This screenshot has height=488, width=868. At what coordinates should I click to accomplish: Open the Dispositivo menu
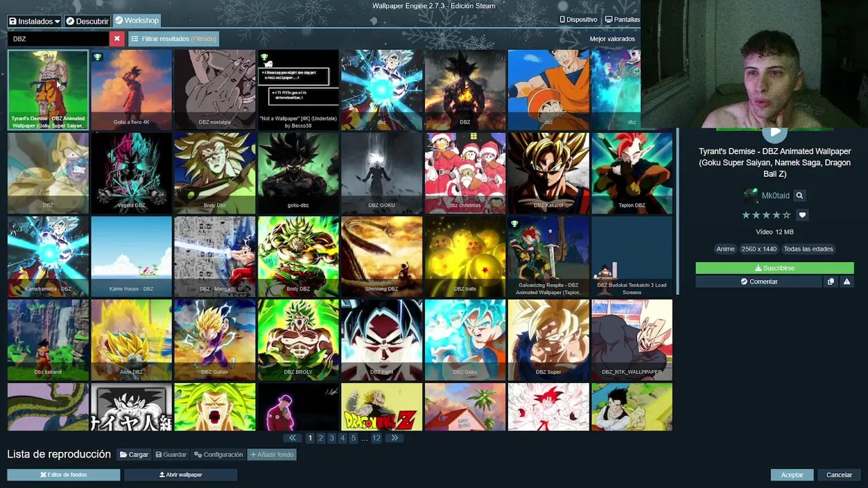[578, 20]
